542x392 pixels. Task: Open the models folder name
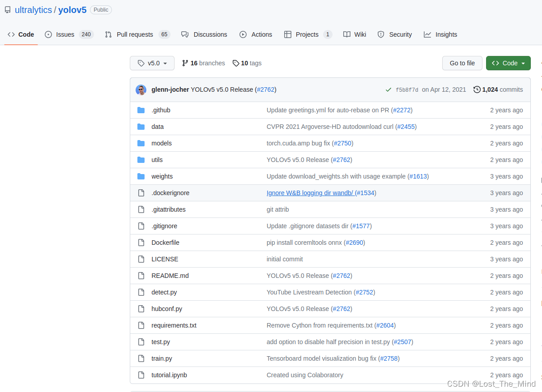162,143
